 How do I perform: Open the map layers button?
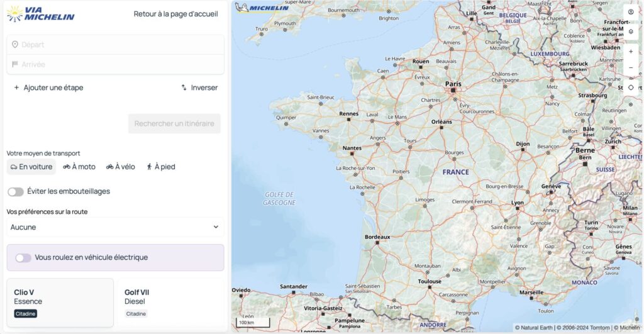coord(631,31)
